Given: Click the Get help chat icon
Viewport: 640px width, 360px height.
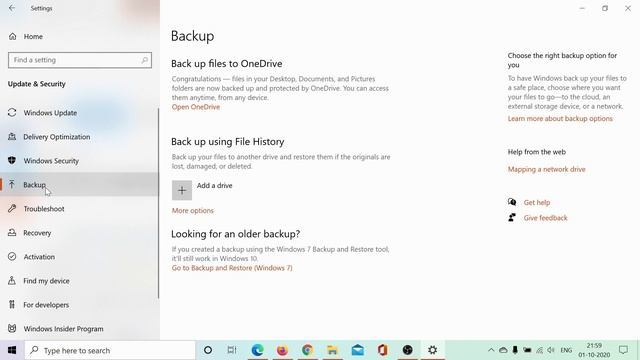Looking at the screenshot, I should point(512,202).
